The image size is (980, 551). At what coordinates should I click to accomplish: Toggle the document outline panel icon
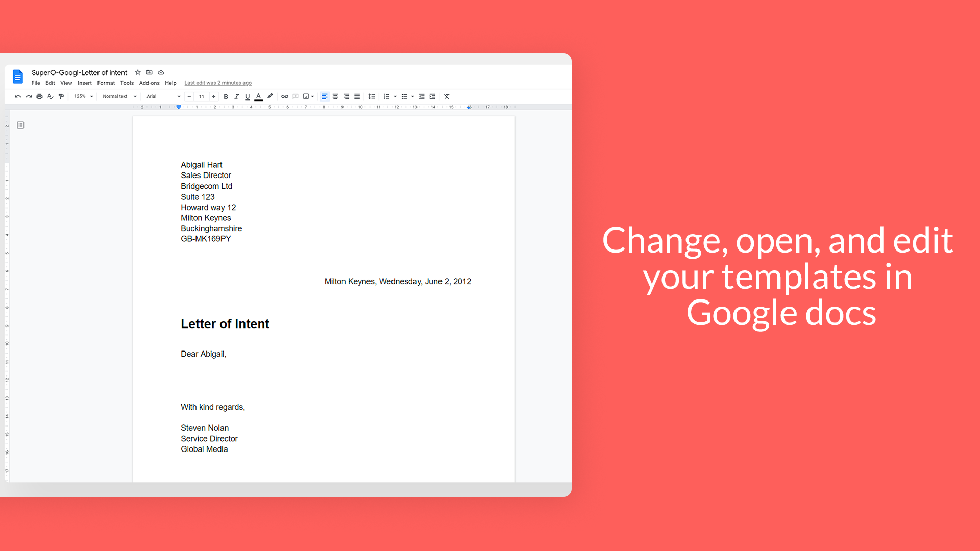tap(21, 125)
